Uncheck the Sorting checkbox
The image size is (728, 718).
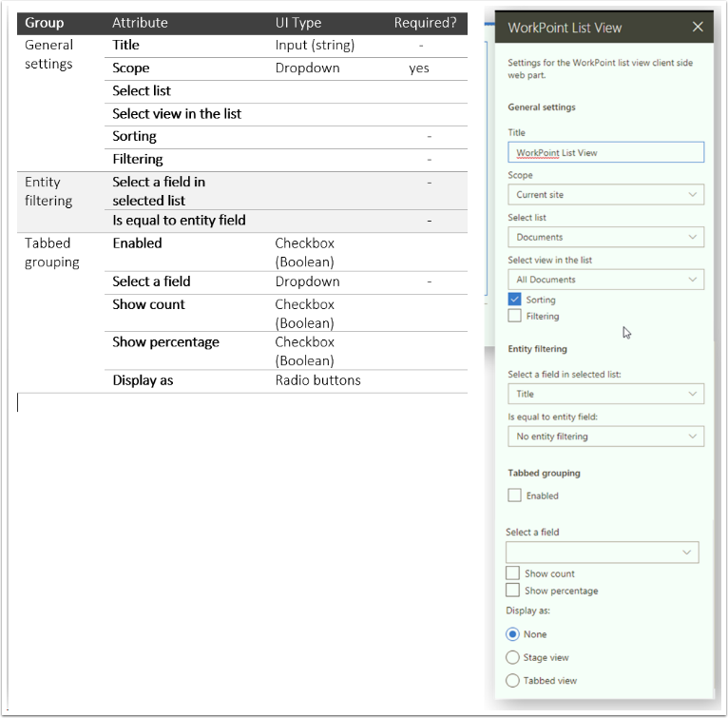(514, 299)
